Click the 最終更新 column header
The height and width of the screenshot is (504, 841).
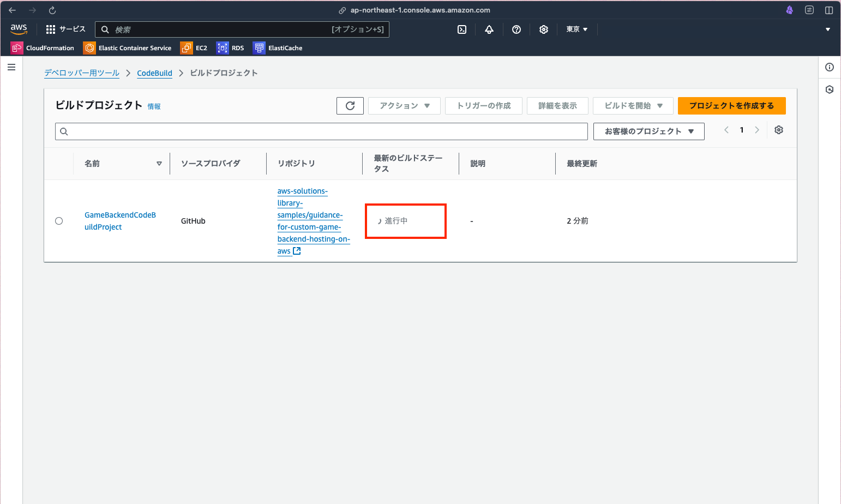582,164
